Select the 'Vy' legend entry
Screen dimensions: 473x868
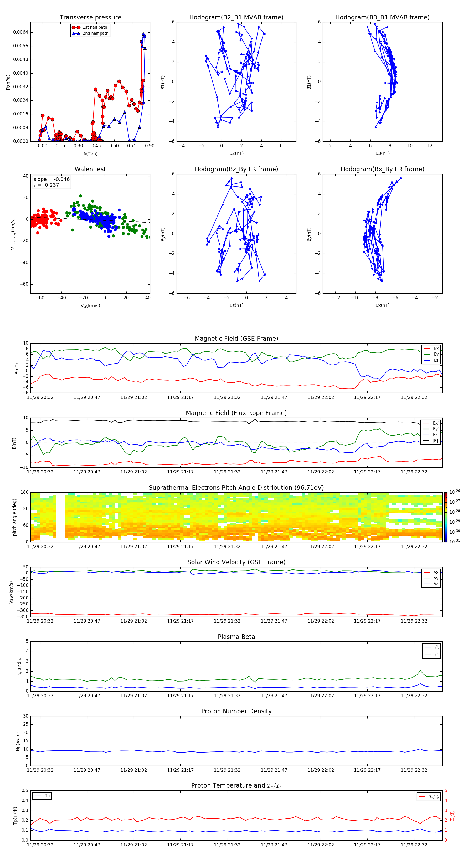431,578
